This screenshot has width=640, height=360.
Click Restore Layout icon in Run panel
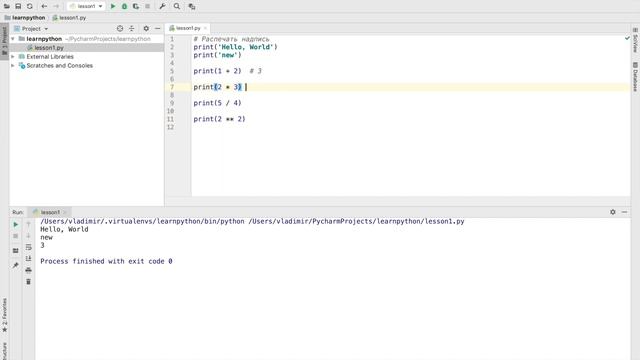coord(16,251)
